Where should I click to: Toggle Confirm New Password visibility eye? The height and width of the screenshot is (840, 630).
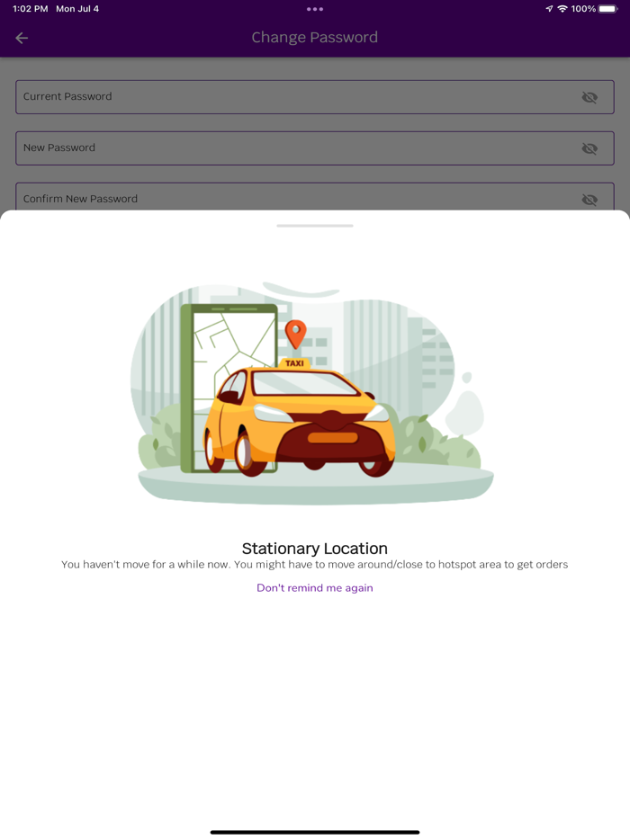(589, 200)
